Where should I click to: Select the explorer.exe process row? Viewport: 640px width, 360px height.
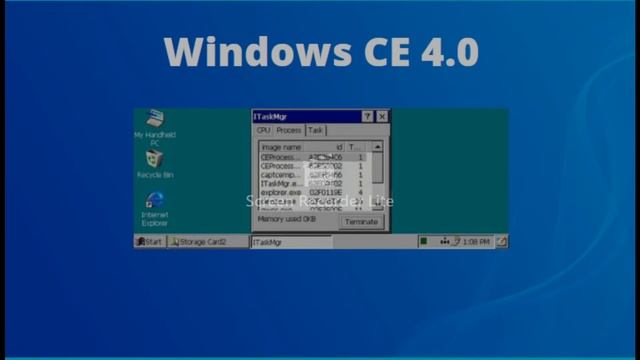[312, 192]
